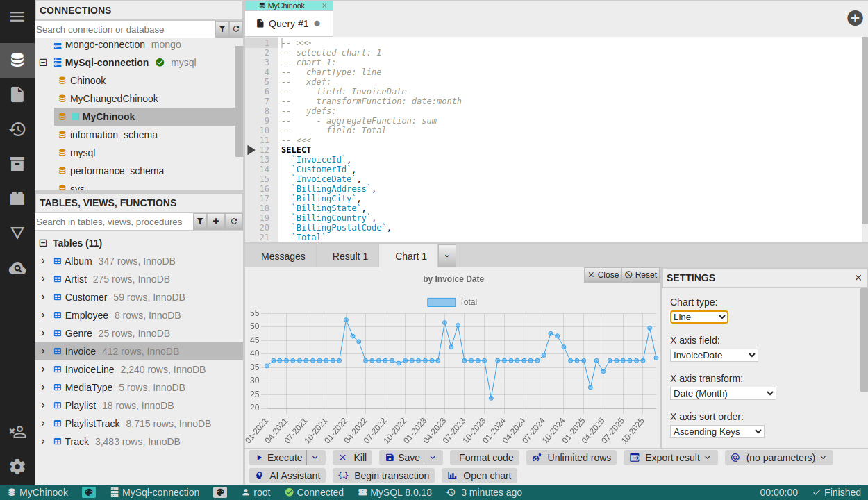Open the Chart 1 tab dropdown arrow

(446, 256)
